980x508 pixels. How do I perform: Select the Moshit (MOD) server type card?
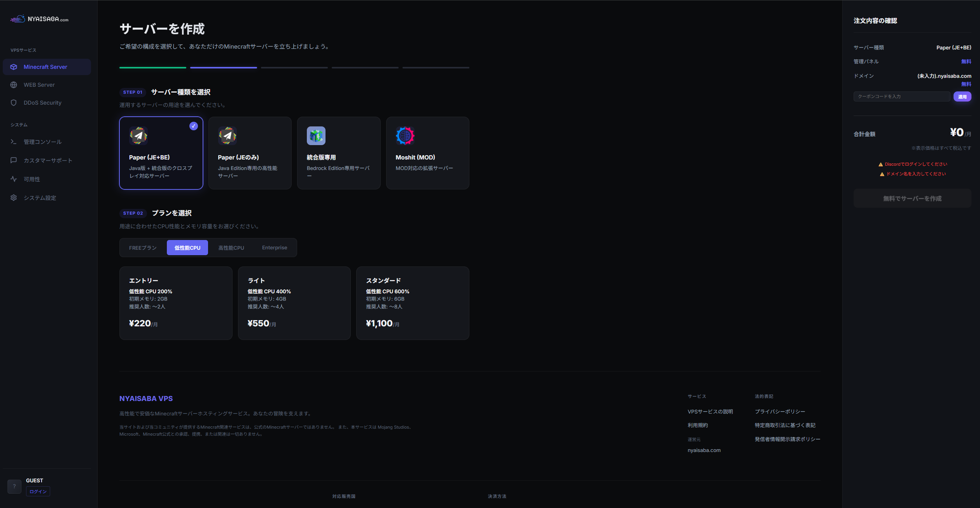[428, 153]
